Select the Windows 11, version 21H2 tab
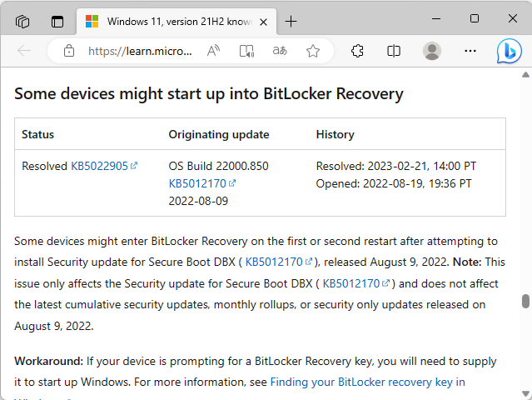This screenshot has height=400, width=532. (x=167, y=21)
